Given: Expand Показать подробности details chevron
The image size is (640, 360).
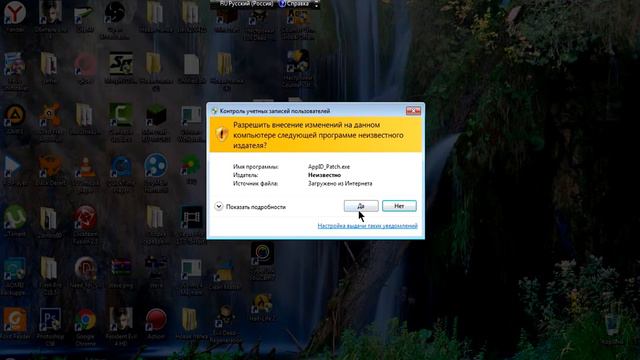Looking at the screenshot, I should click(219, 207).
